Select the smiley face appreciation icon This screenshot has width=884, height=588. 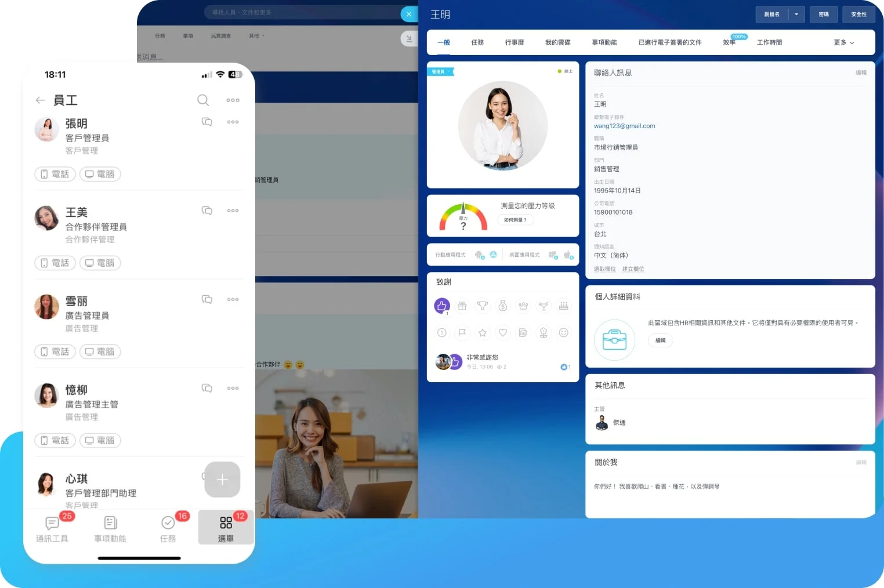tap(563, 332)
